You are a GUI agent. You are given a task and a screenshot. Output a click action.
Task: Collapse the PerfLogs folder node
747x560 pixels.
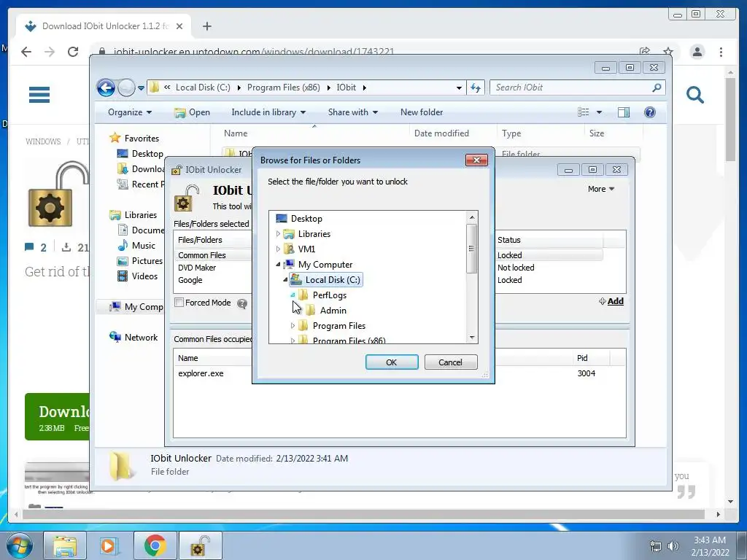(293, 295)
